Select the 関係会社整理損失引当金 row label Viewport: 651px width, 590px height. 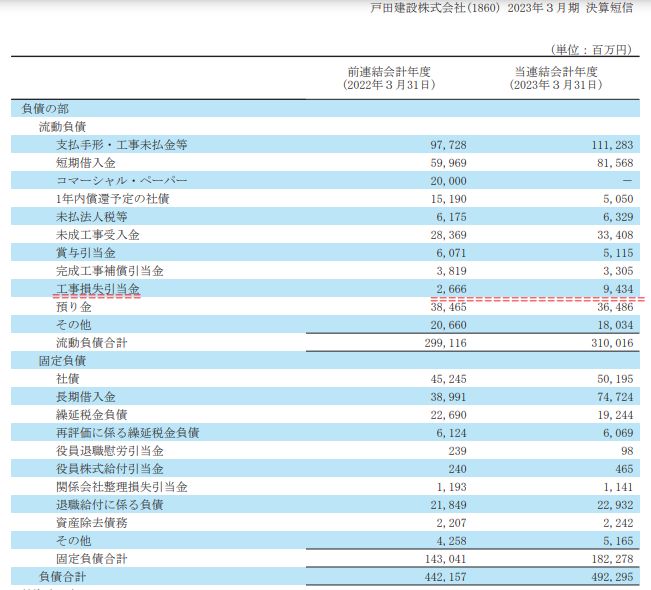(x=122, y=487)
